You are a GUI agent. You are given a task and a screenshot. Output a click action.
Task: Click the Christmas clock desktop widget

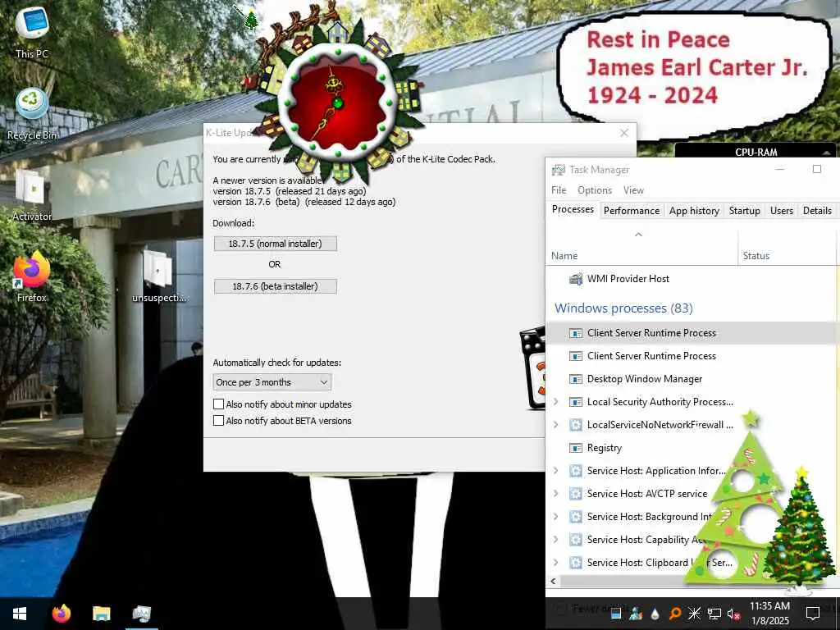coord(339,102)
